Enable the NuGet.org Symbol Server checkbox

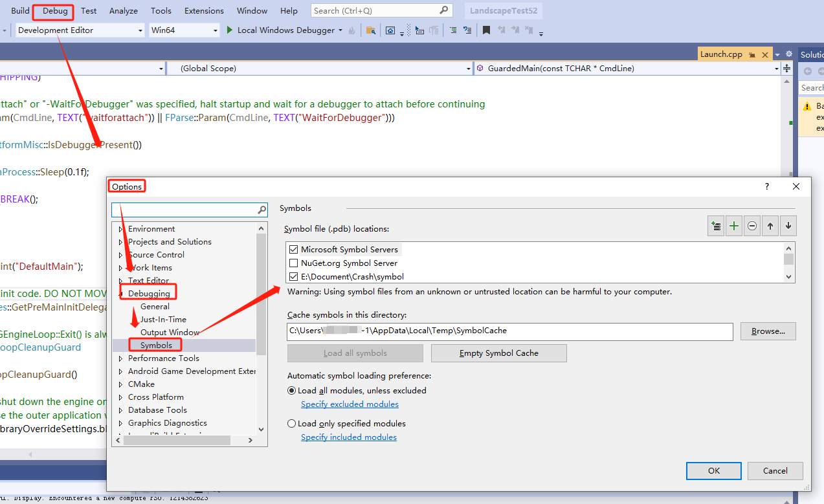coord(293,263)
